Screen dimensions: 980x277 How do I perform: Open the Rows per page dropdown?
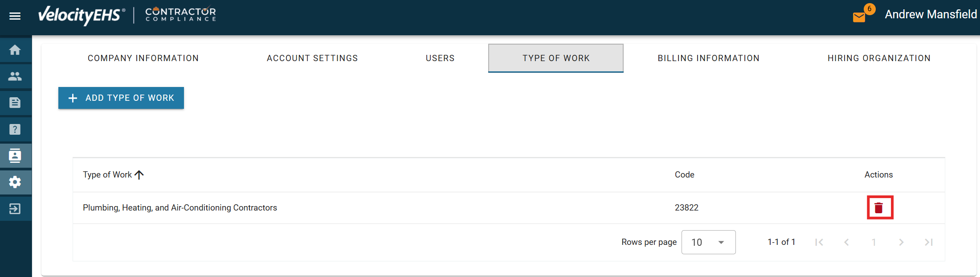pyautogui.click(x=708, y=242)
